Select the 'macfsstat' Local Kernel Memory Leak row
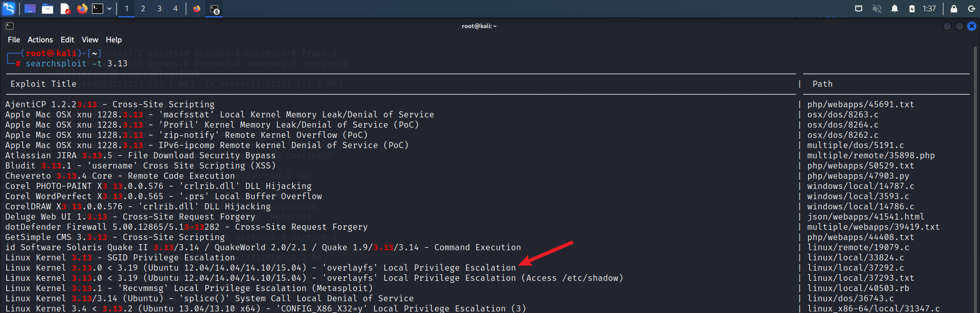Image resolution: width=980 pixels, height=313 pixels. pos(220,115)
